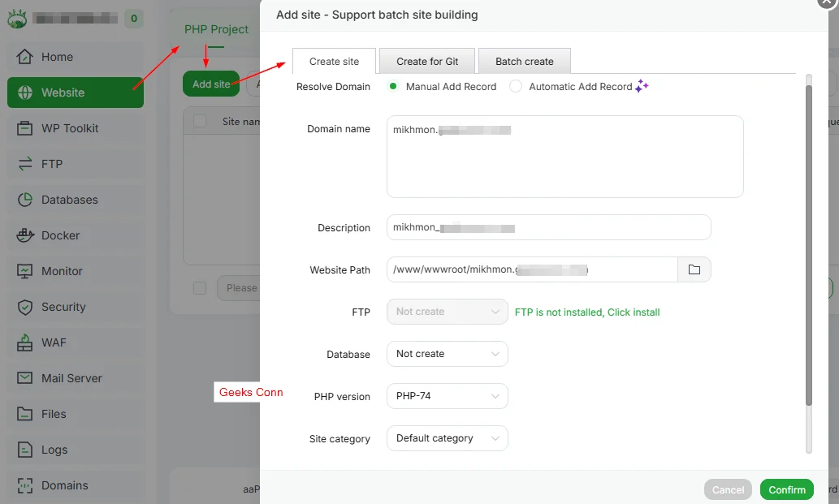839x504 pixels.
Task: Confirm the new site creation
Action: [785, 489]
